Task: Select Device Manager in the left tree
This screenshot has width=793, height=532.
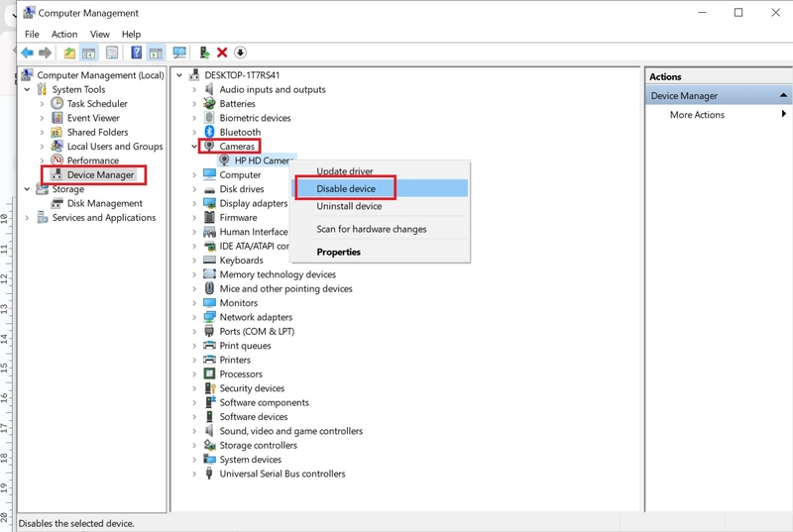Action: click(x=101, y=174)
